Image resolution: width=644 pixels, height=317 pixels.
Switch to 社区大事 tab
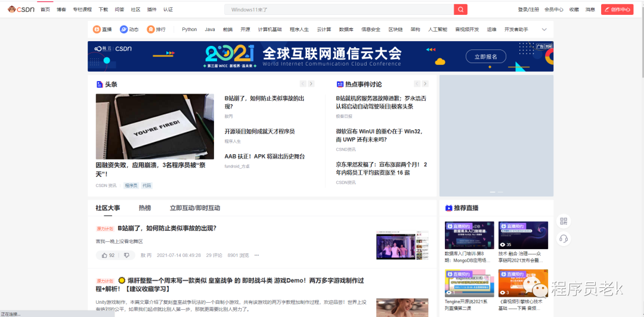[x=108, y=208]
